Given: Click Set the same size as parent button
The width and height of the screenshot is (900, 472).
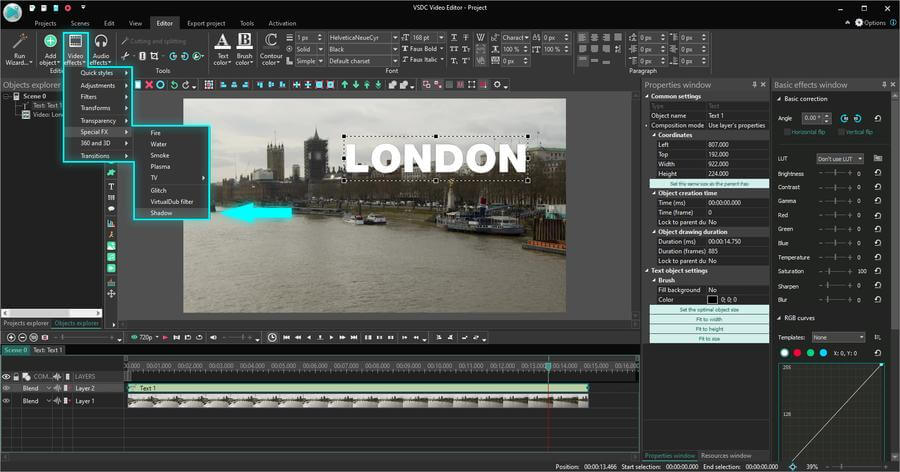Looking at the screenshot, I should point(709,184).
